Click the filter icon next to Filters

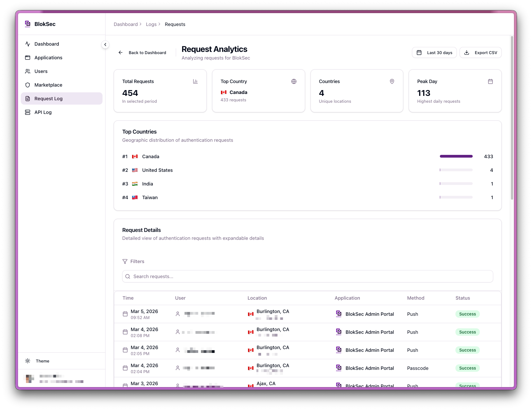(x=125, y=261)
